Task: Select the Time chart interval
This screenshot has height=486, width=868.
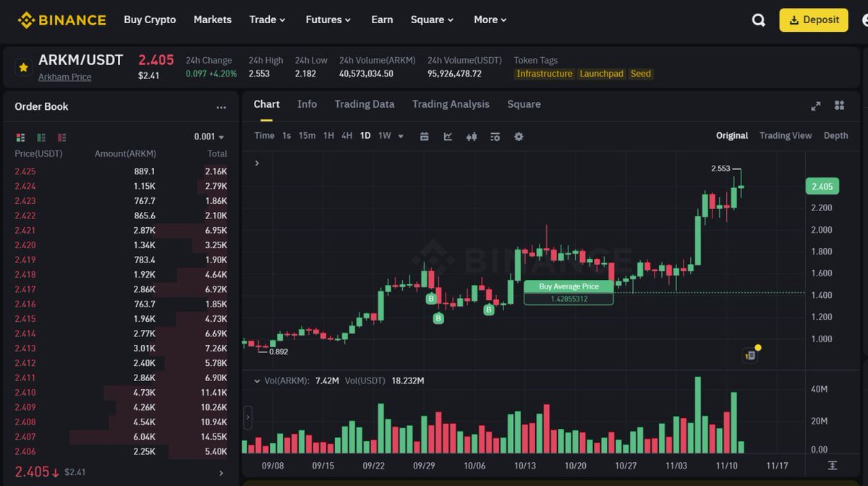Action: [264, 136]
